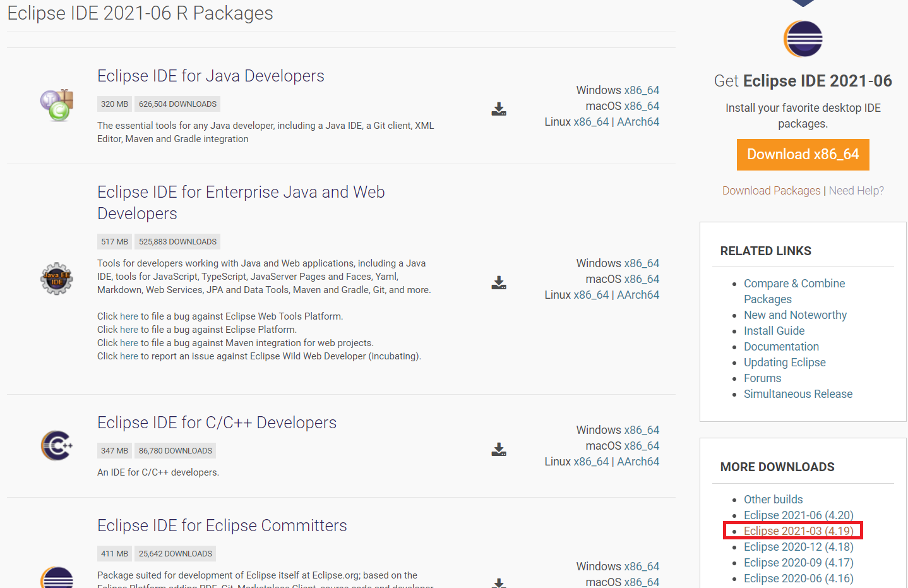Click here link for Eclipse Platform bug

tap(129, 330)
